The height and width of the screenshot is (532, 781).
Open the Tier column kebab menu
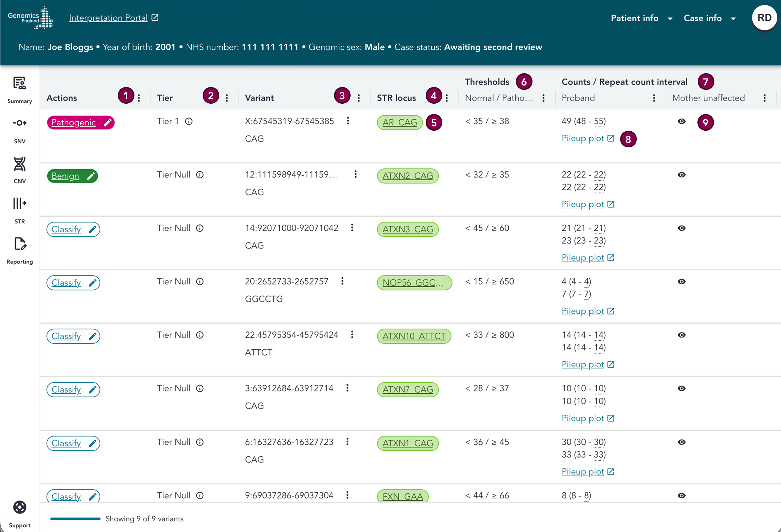[227, 98]
